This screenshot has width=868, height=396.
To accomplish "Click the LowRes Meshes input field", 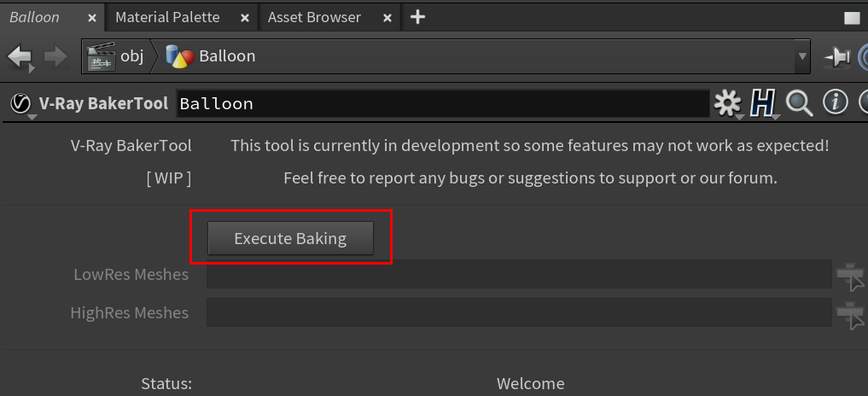I will click(518, 275).
